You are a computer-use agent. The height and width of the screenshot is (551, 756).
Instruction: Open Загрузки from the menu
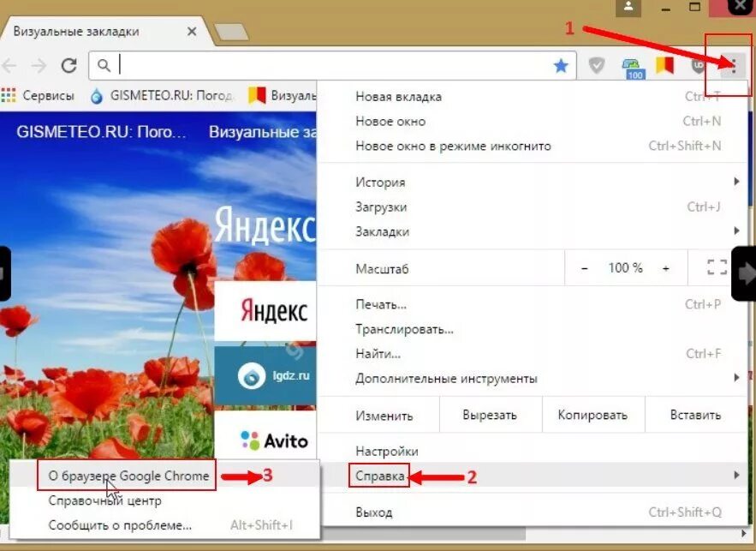tap(533, 207)
